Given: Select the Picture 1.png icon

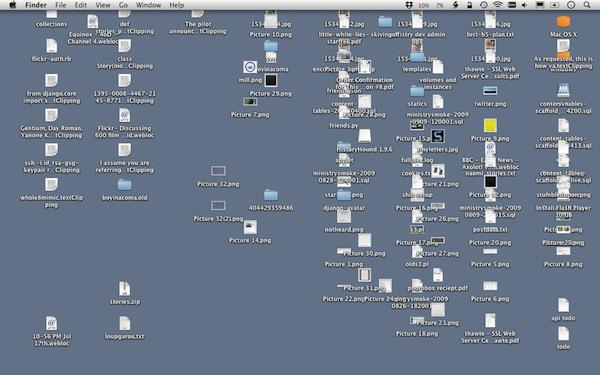Looking at the screenshot, I should click(x=344, y=251).
